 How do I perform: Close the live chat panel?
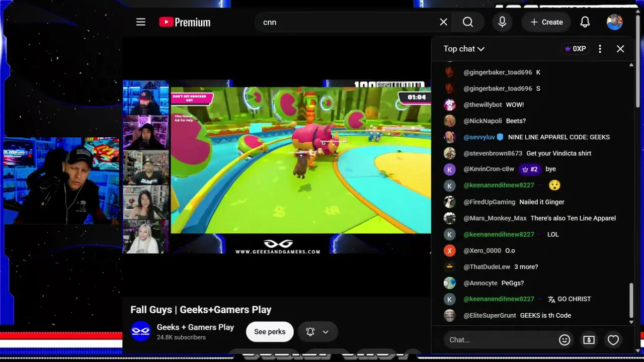620,49
